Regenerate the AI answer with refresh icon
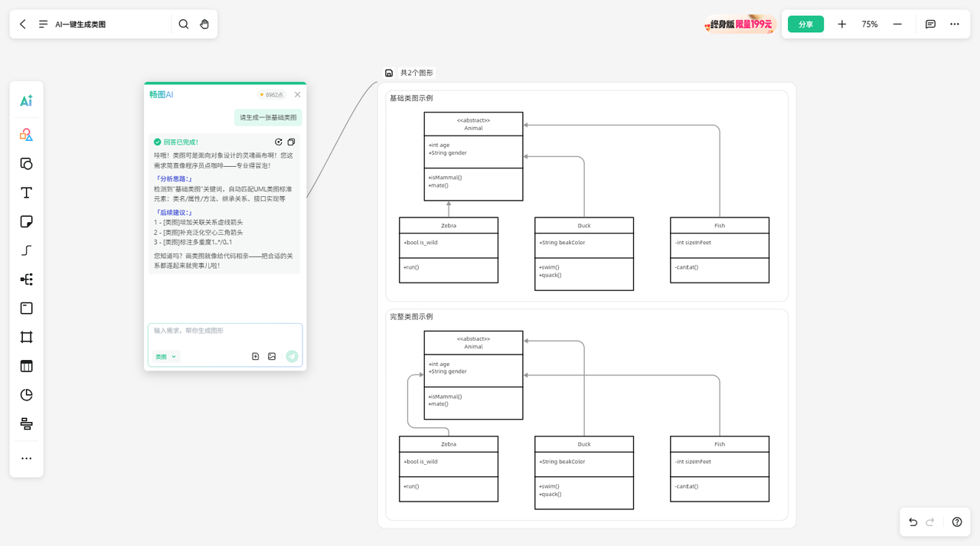 pyautogui.click(x=279, y=142)
